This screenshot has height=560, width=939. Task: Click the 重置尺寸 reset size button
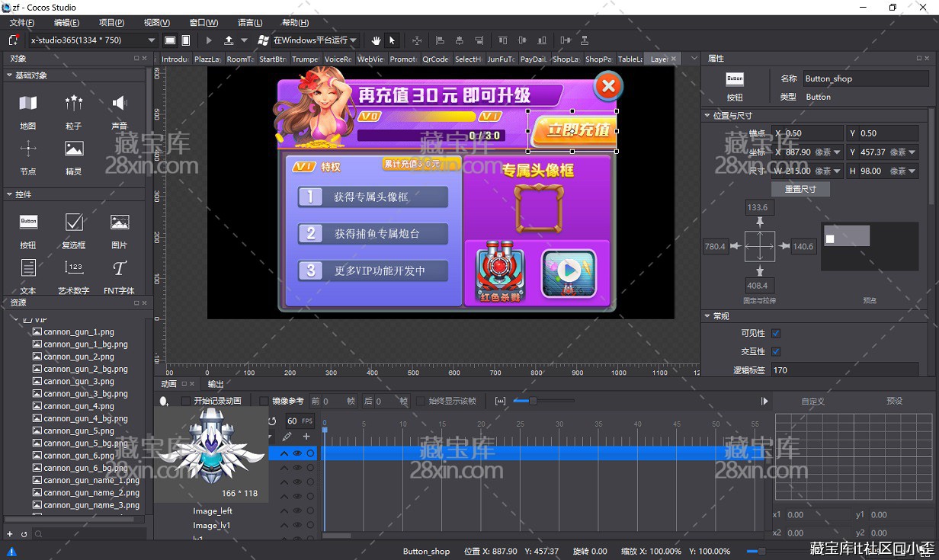(800, 189)
